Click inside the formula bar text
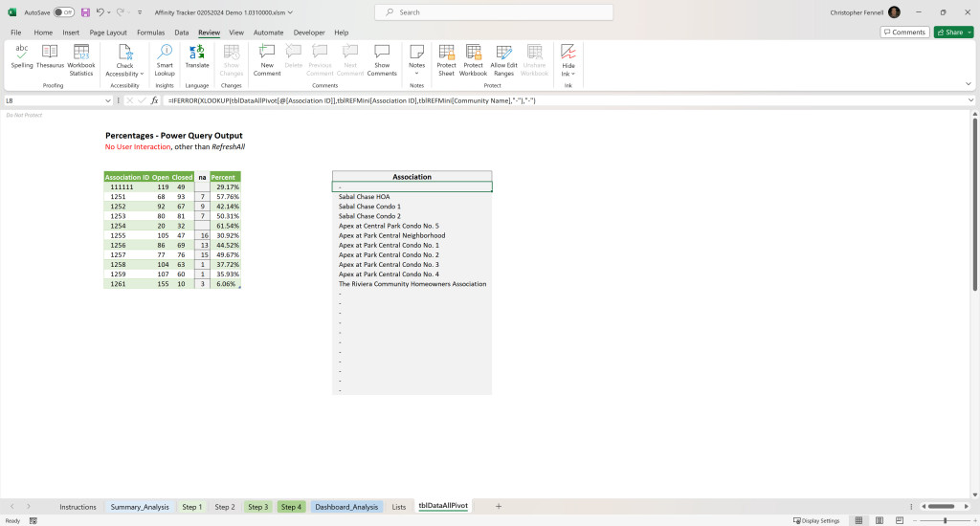The width and height of the screenshot is (980, 526). pos(351,100)
